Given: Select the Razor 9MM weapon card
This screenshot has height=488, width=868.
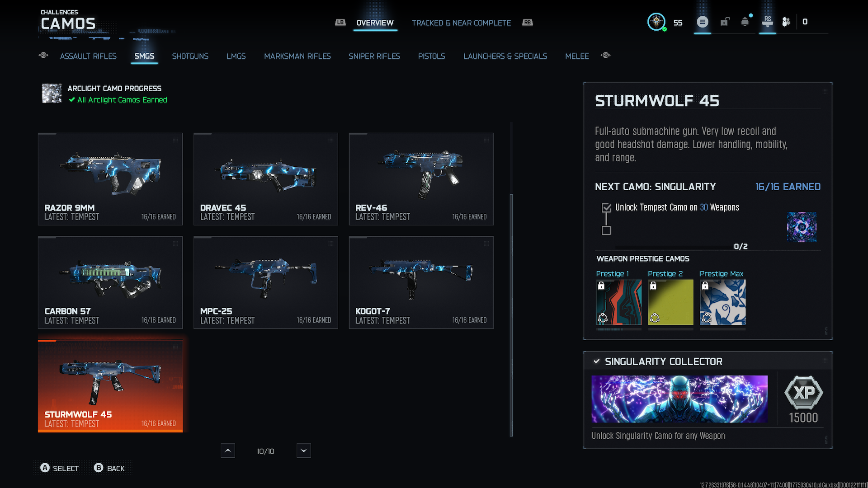Looking at the screenshot, I should (110, 179).
